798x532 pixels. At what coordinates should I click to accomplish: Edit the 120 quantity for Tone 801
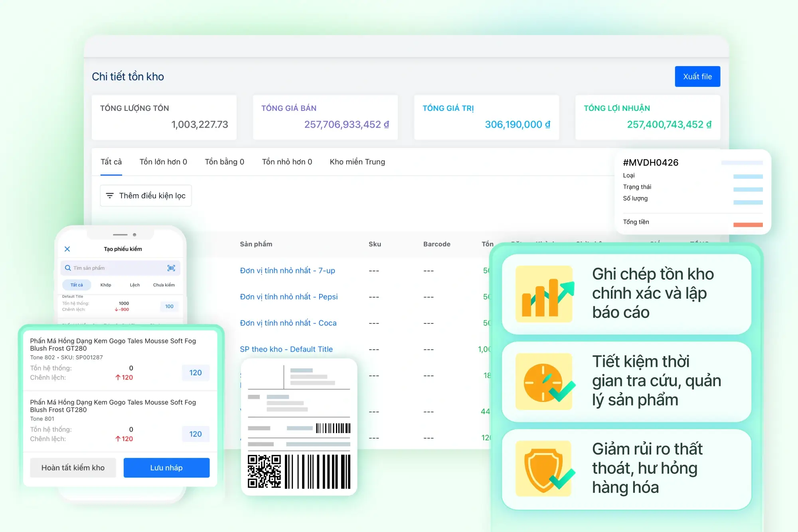(x=196, y=434)
